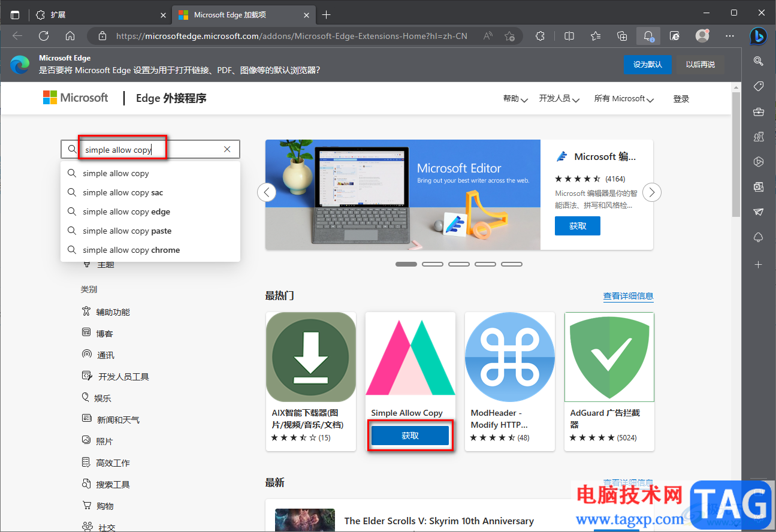Expand the 所有 Microsoft dropdown
Screen dimensions: 776x532
[624, 99]
